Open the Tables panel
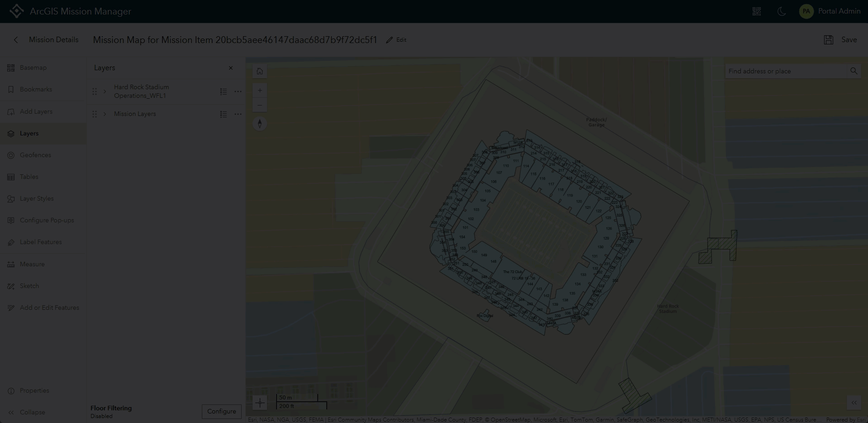The height and width of the screenshot is (423, 868). click(29, 177)
